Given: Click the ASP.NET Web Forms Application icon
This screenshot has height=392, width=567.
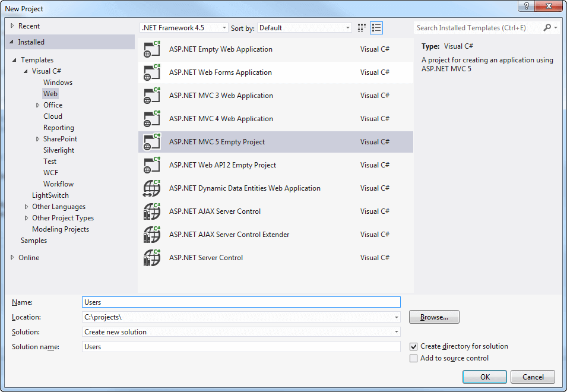Looking at the screenshot, I should tap(152, 72).
